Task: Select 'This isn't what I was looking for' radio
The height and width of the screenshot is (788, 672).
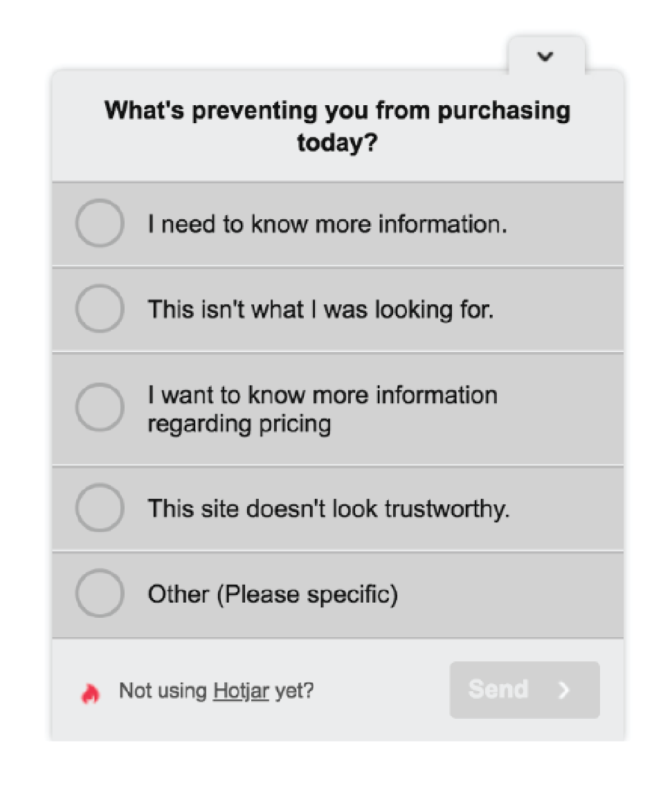Action: click(x=100, y=309)
